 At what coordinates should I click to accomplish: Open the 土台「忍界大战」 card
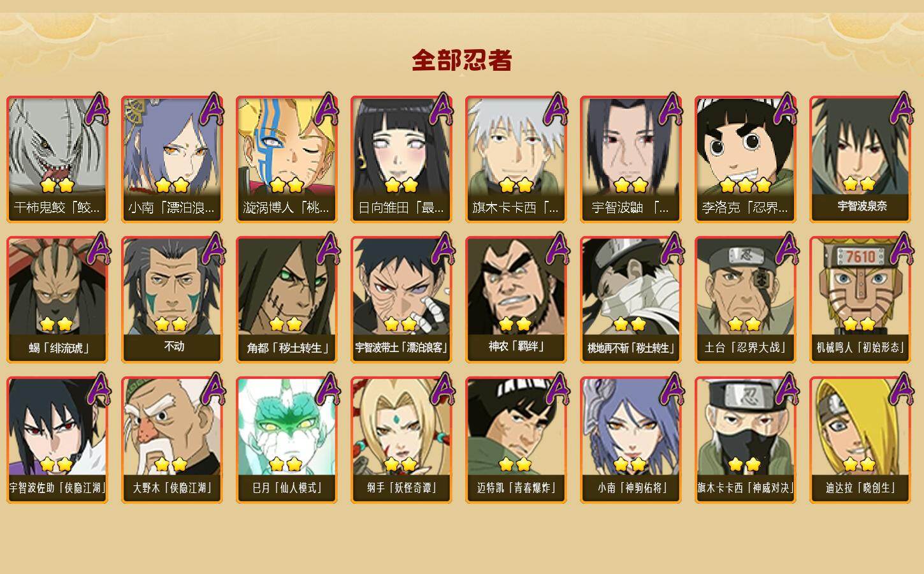pyautogui.click(x=746, y=300)
